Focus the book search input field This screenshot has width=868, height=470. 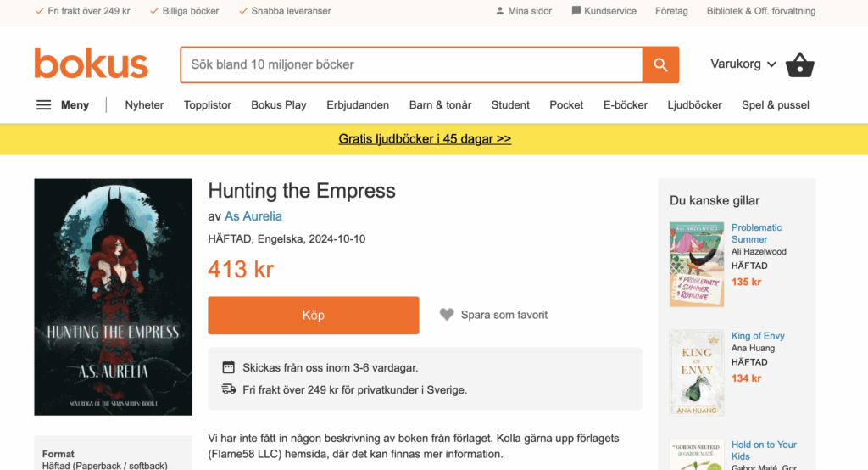(x=412, y=64)
